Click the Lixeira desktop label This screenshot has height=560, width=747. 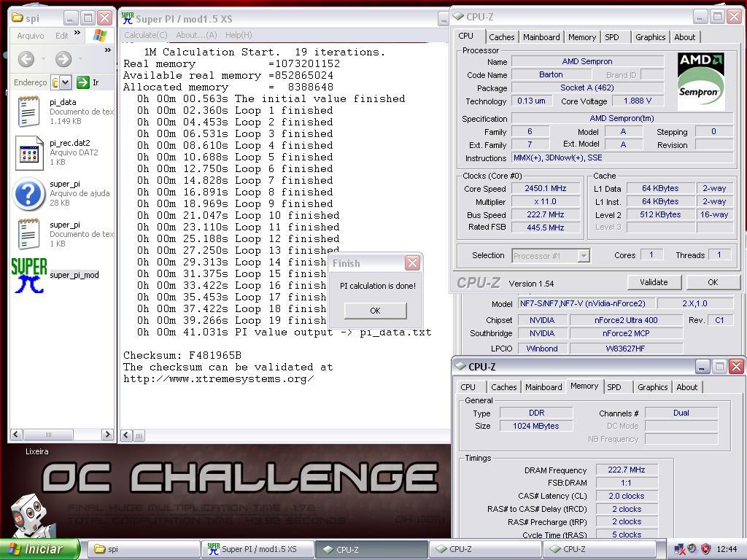[x=36, y=451]
